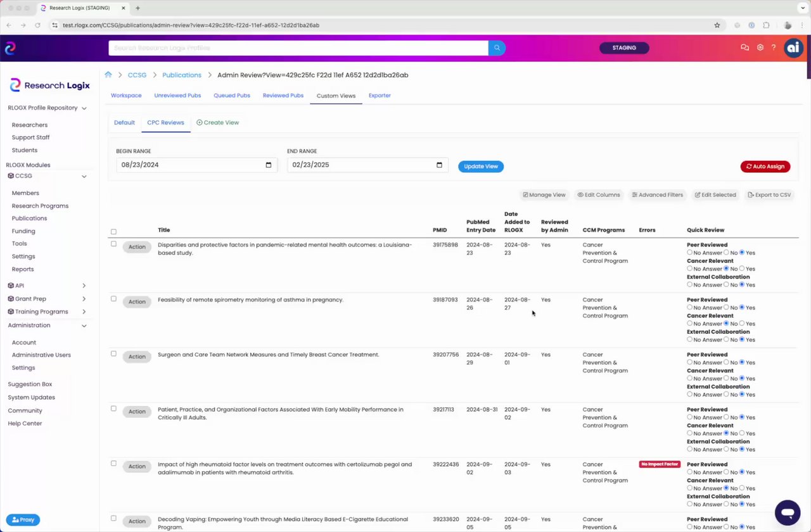Viewport: 811px width, 532px height.
Task: Click the Training Programs cube icon
Action: pyautogui.click(x=11, y=312)
